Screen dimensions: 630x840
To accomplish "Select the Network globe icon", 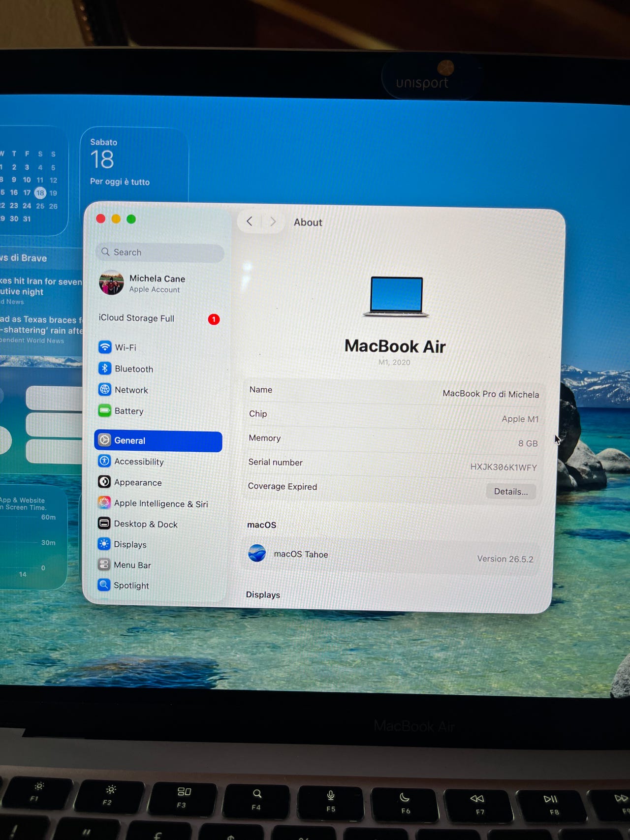I will [105, 389].
